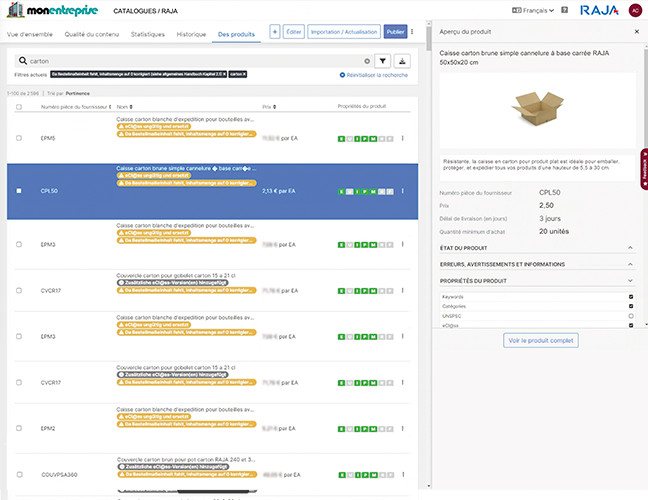Click Voir le produit complet button
Viewport: 648px width, 500px height.
(541, 340)
